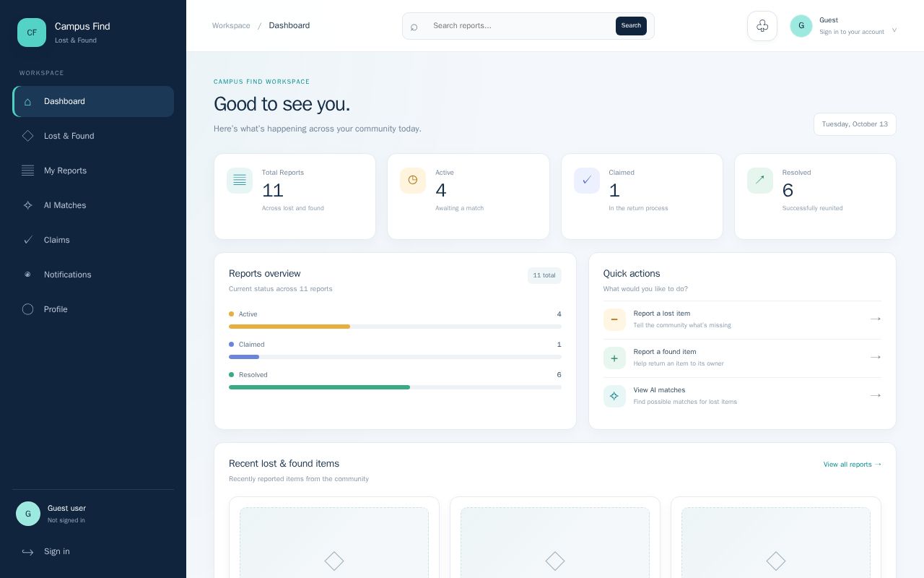This screenshot has width=924, height=578.
Task: Click the club-shaped header icon button
Action: (762, 26)
